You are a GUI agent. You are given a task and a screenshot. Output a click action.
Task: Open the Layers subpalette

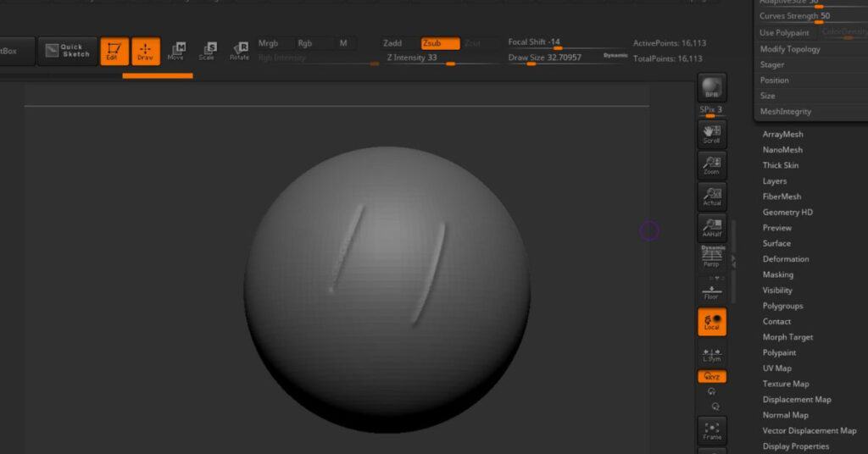pyautogui.click(x=775, y=181)
